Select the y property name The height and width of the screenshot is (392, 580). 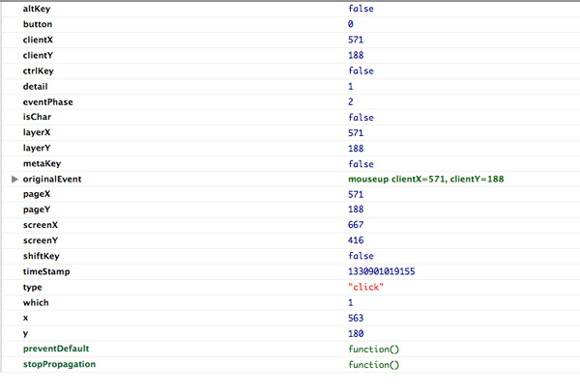(25, 334)
